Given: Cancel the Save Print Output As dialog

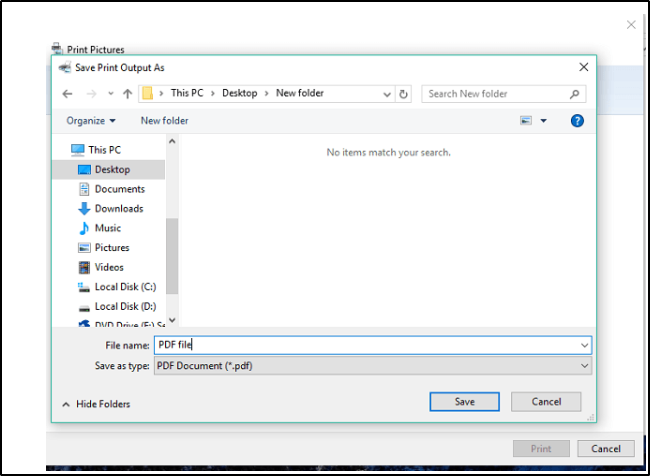Looking at the screenshot, I should [x=546, y=402].
